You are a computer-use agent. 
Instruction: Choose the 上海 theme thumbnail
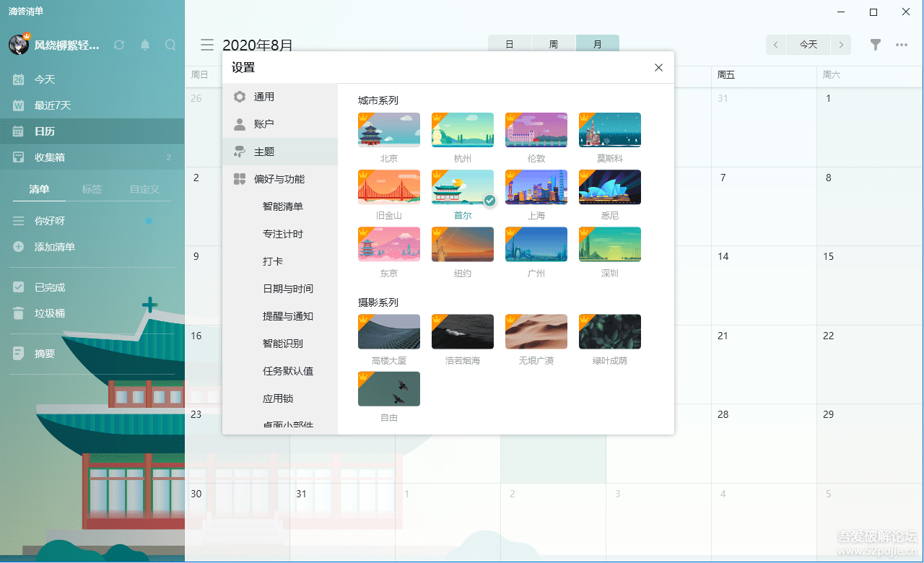tap(536, 187)
